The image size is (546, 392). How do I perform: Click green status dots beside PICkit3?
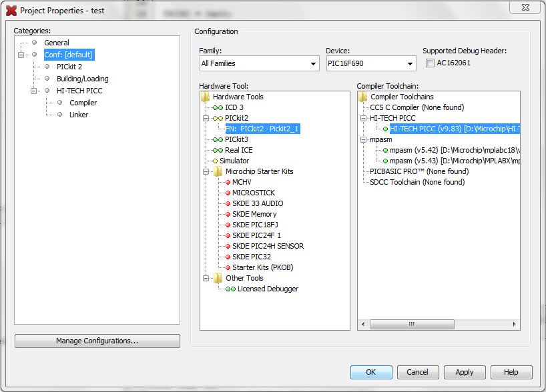click(218, 140)
